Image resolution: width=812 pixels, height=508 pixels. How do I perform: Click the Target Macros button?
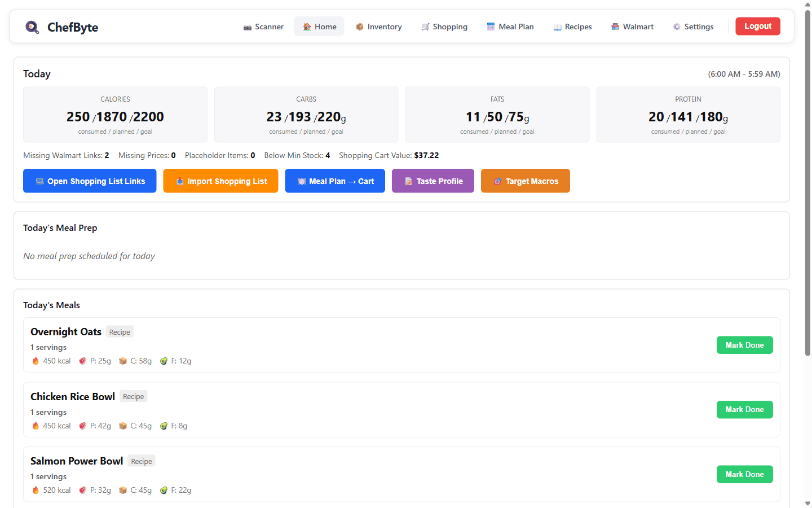pyautogui.click(x=525, y=181)
